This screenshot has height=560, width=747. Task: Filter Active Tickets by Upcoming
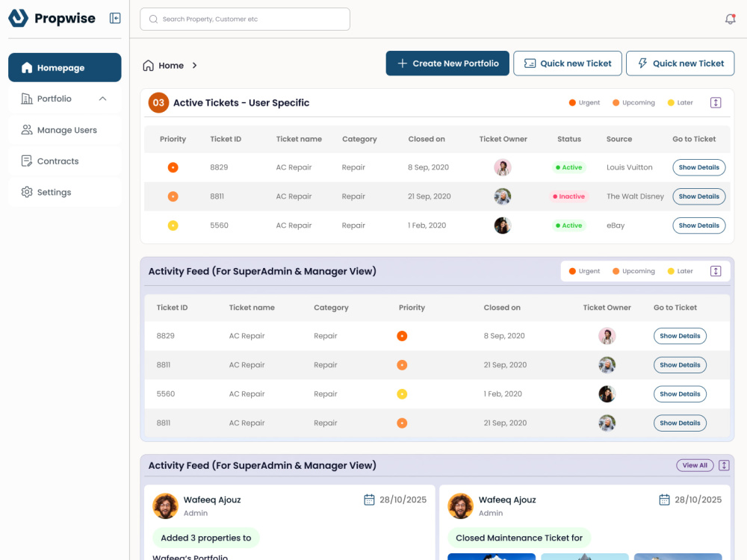pos(633,103)
